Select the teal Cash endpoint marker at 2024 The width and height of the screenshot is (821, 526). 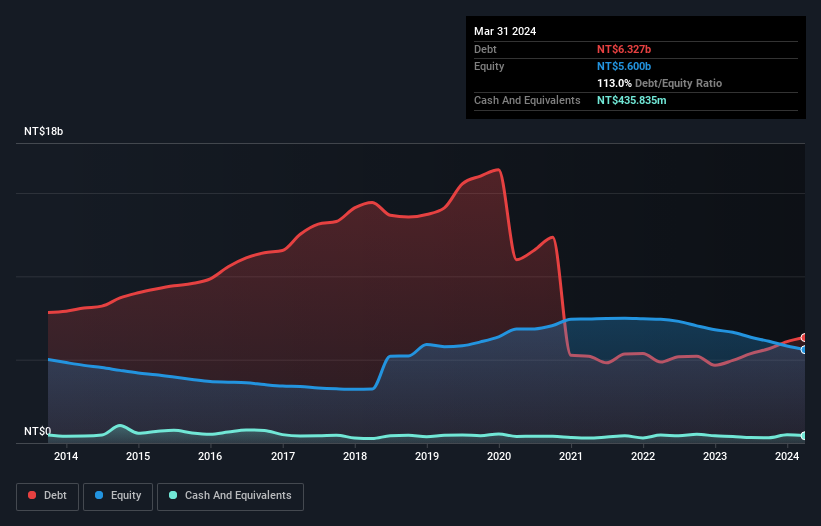804,435
